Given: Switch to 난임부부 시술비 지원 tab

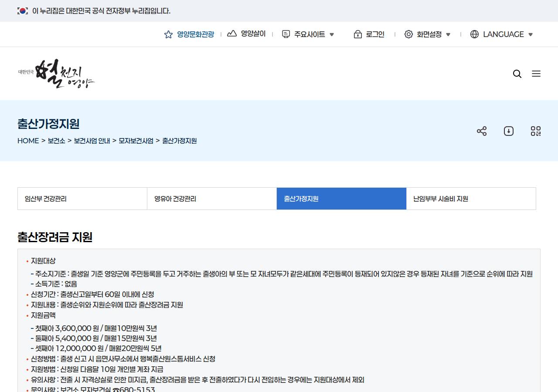Looking at the screenshot, I should [471, 199].
